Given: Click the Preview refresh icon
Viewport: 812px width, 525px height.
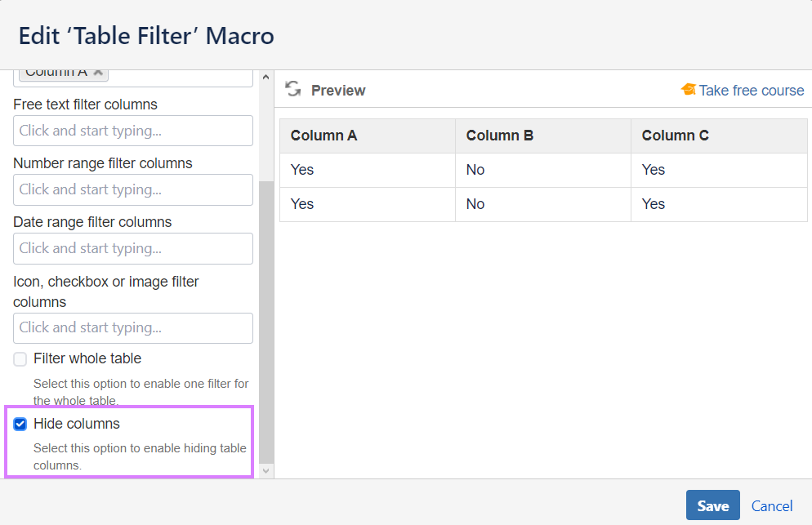Looking at the screenshot, I should [292, 90].
